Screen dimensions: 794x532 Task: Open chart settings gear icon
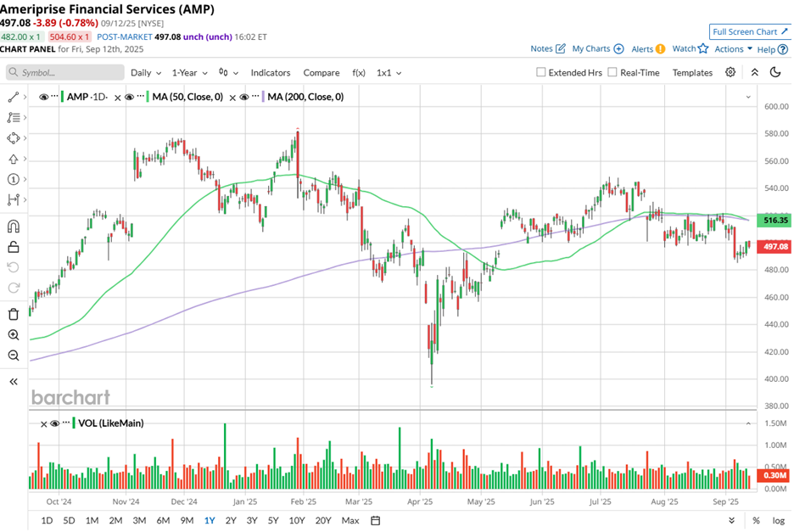pos(730,72)
